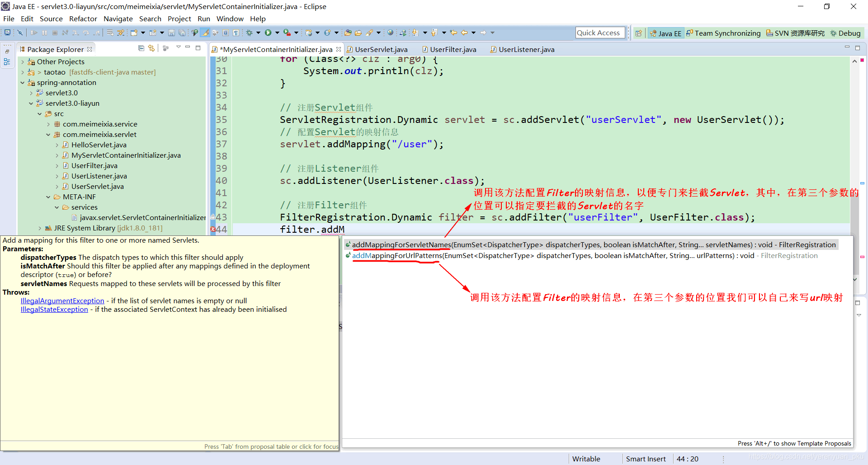Open the Navigate menu
Image resolution: width=868 pixels, height=465 pixels.
pos(118,19)
